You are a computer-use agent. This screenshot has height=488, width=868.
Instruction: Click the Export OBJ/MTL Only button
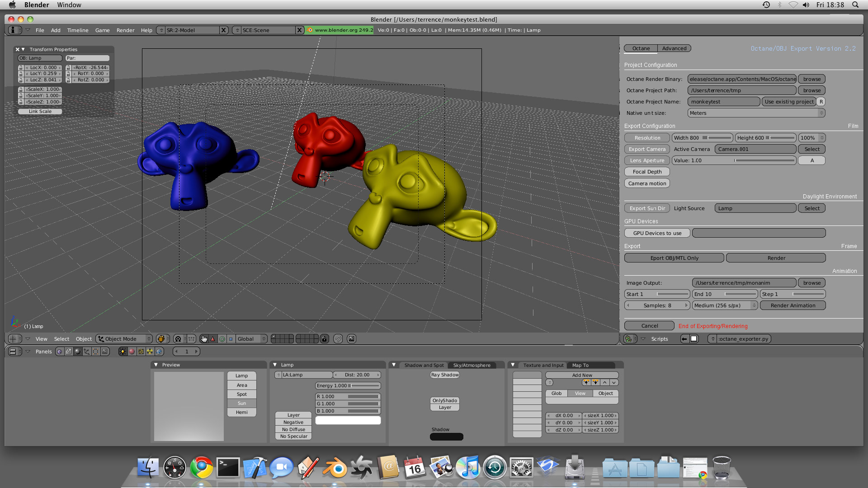(x=674, y=258)
